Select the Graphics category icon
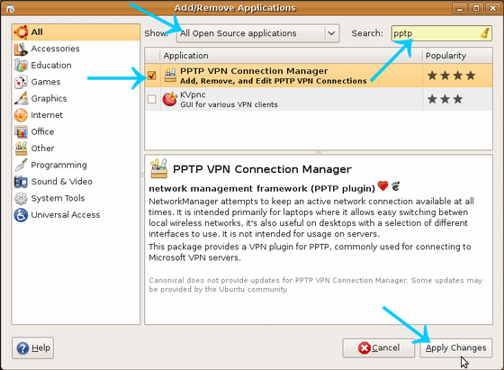Screen dimensions: 504x370 coord(21,99)
